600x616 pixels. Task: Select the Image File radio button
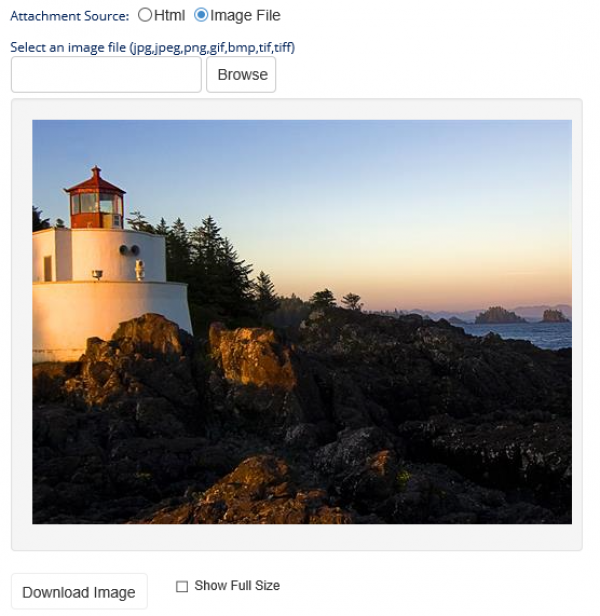[x=201, y=15]
